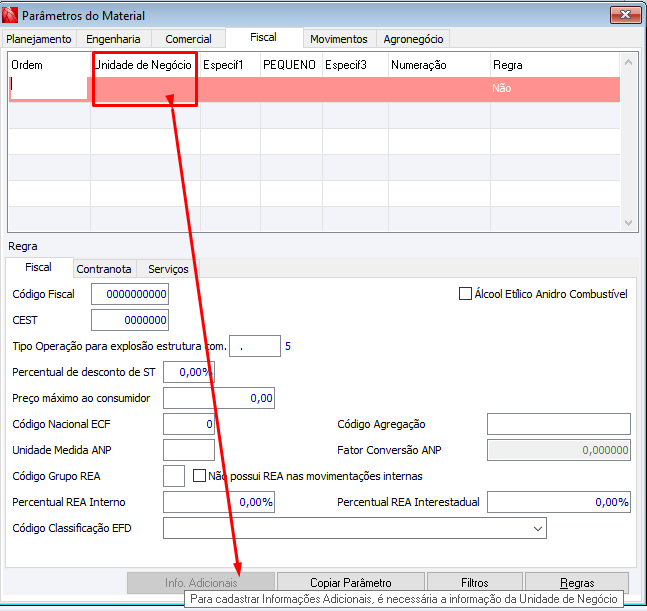Click the Percentual REA Interestadual field
This screenshot has width=647, height=611.
coord(559,502)
